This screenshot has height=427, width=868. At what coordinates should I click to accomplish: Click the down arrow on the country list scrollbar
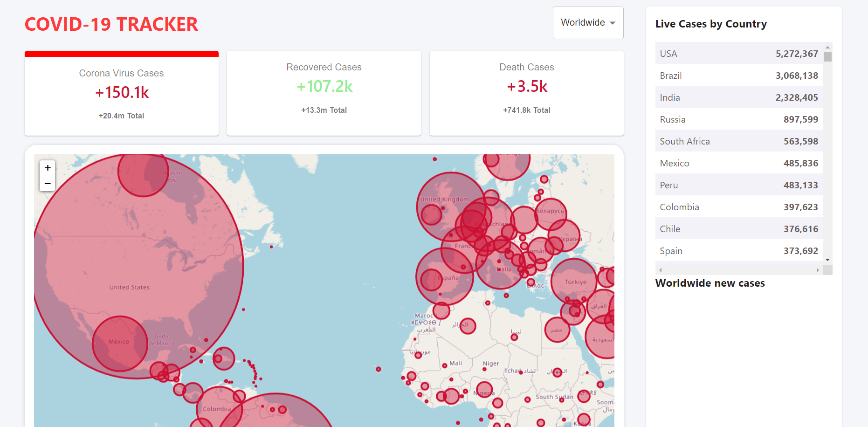[827, 260]
